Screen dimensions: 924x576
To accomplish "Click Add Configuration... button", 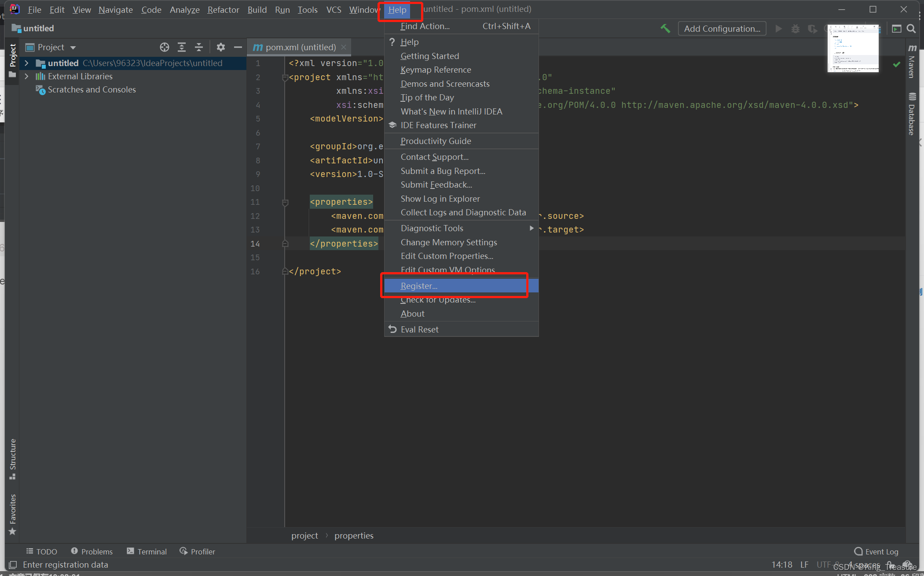I will (722, 29).
